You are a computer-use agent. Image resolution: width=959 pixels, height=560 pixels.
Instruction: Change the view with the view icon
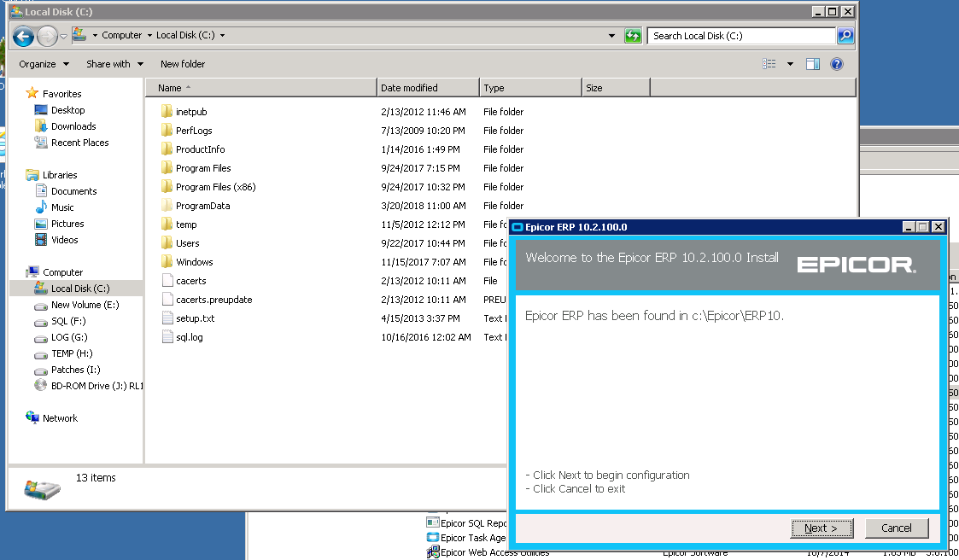[769, 63]
